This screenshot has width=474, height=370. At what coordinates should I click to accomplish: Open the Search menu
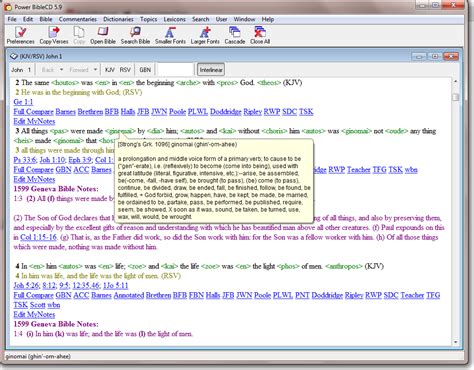pos(200,19)
